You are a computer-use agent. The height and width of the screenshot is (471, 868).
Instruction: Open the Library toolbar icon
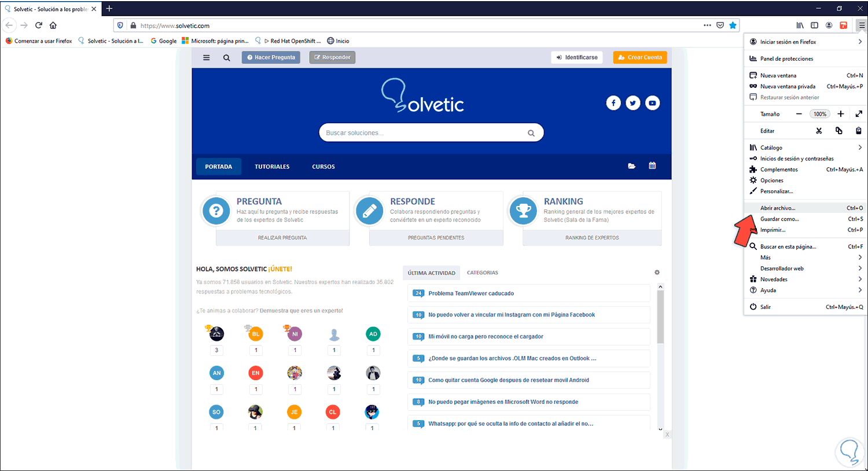pyautogui.click(x=800, y=25)
